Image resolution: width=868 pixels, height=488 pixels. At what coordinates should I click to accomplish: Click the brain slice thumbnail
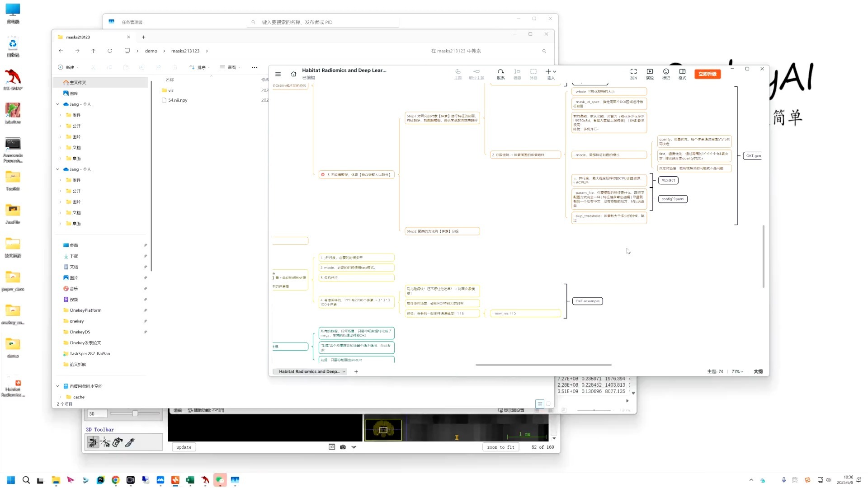pos(383,430)
